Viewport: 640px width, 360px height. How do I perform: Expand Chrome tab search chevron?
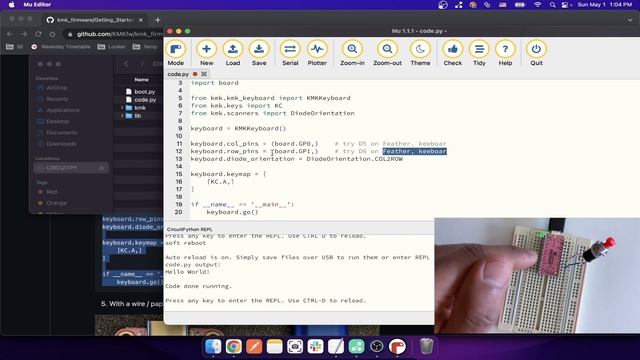[630, 20]
